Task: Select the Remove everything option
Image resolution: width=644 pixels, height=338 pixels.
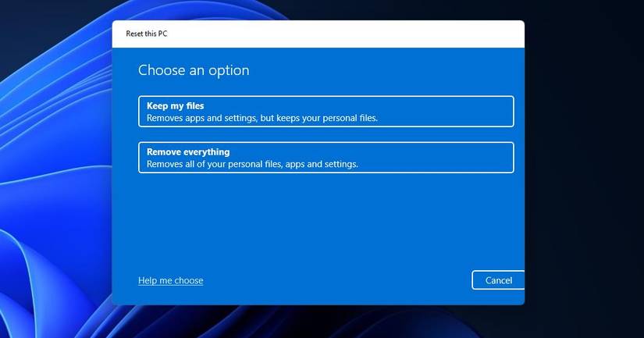Action: tap(326, 158)
